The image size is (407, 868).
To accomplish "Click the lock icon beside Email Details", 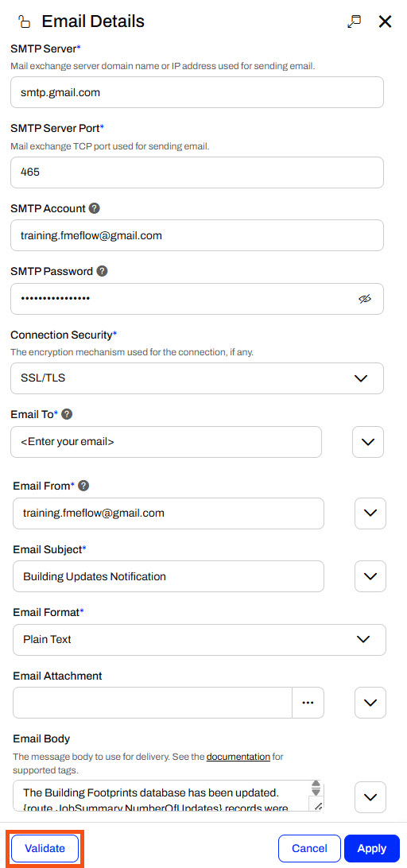I will pyautogui.click(x=24, y=22).
